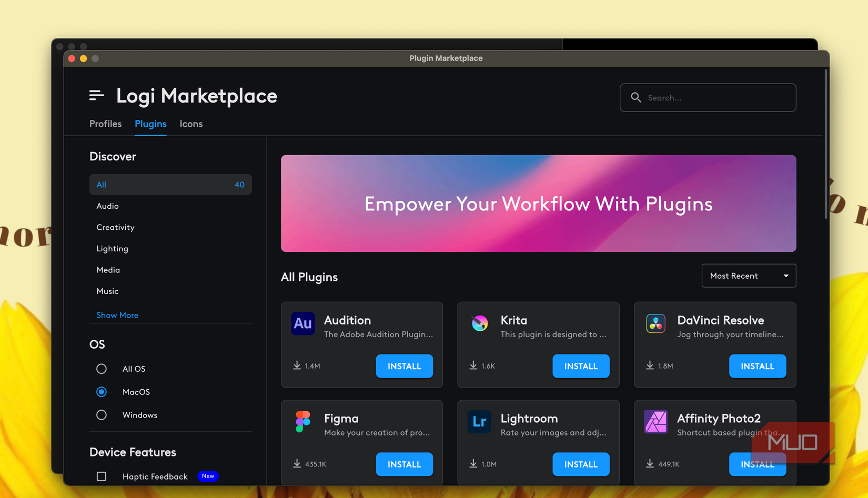This screenshot has width=868, height=498.
Task: Open the Krita plugin title
Action: [x=513, y=320]
